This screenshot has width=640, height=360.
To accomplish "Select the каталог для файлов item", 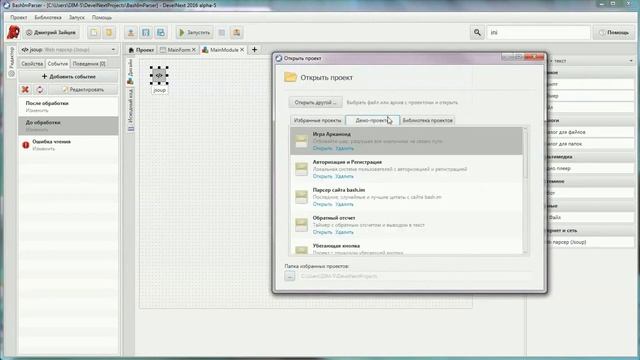I will [x=590, y=132].
